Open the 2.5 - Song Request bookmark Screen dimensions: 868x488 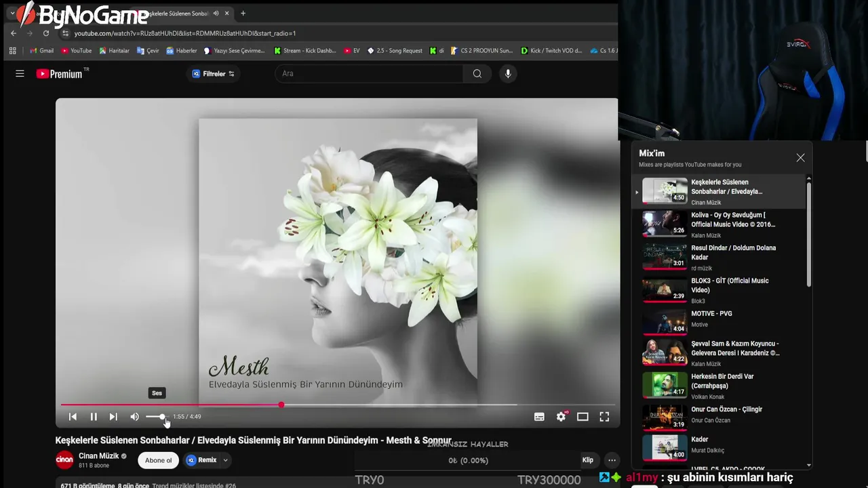395,51
